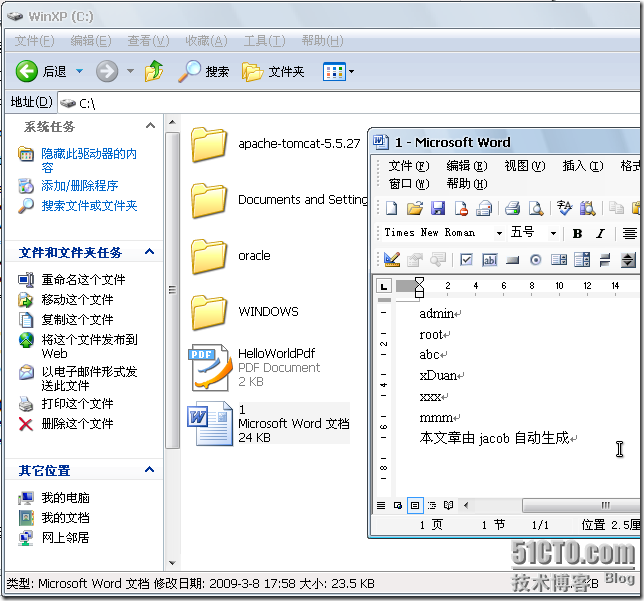This screenshot has width=644, height=601.
Task: Click Word horizontal scrollbar thumb
Action: click(x=583, y=505)
